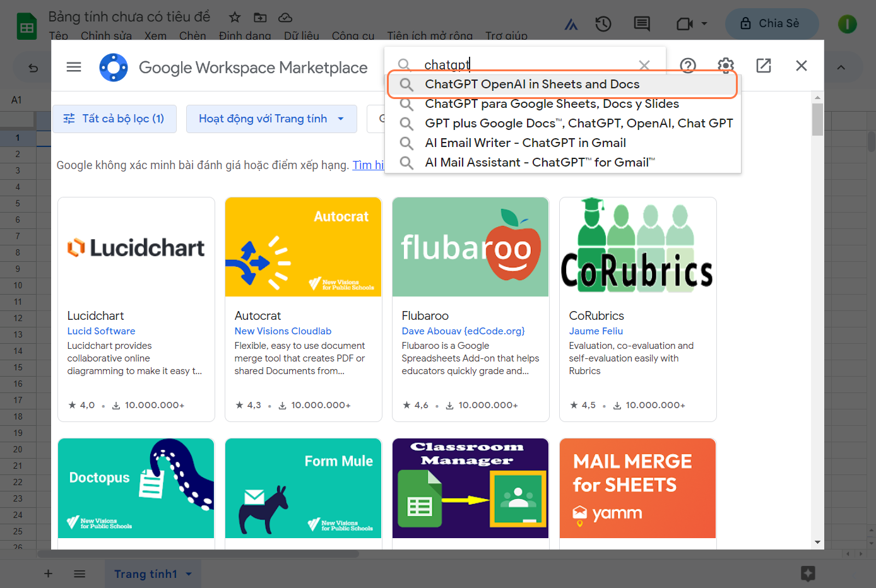Image resolution: width=876 pixels, height=588 pixels.
Task: Open the CoRubrics add-on card image
Action: click(638, 247)
